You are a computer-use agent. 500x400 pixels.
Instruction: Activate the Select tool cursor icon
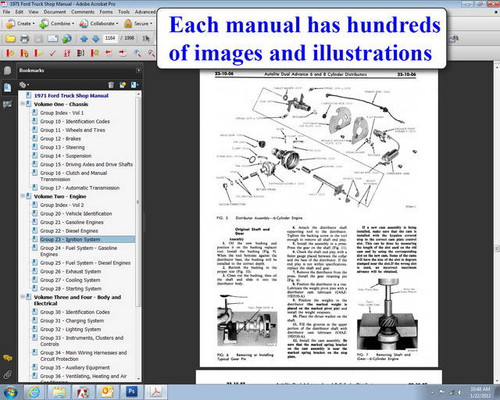(146, 39)
